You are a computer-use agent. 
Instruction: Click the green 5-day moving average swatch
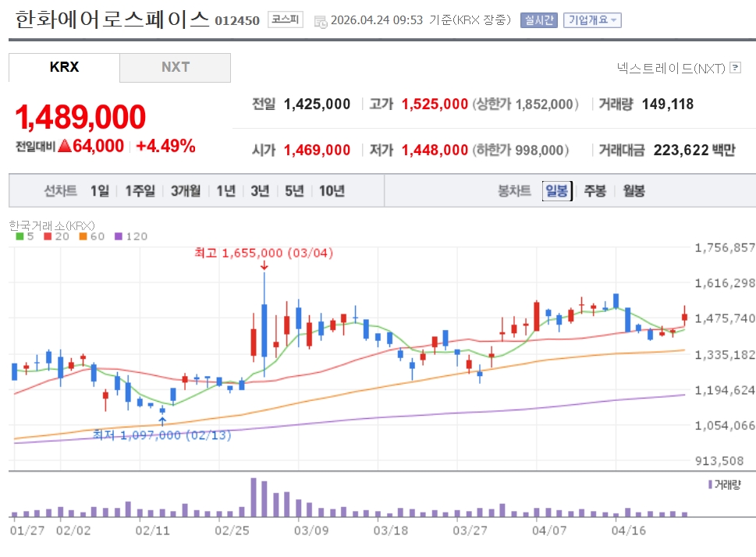pyautogui.click(x=20, y=236)
